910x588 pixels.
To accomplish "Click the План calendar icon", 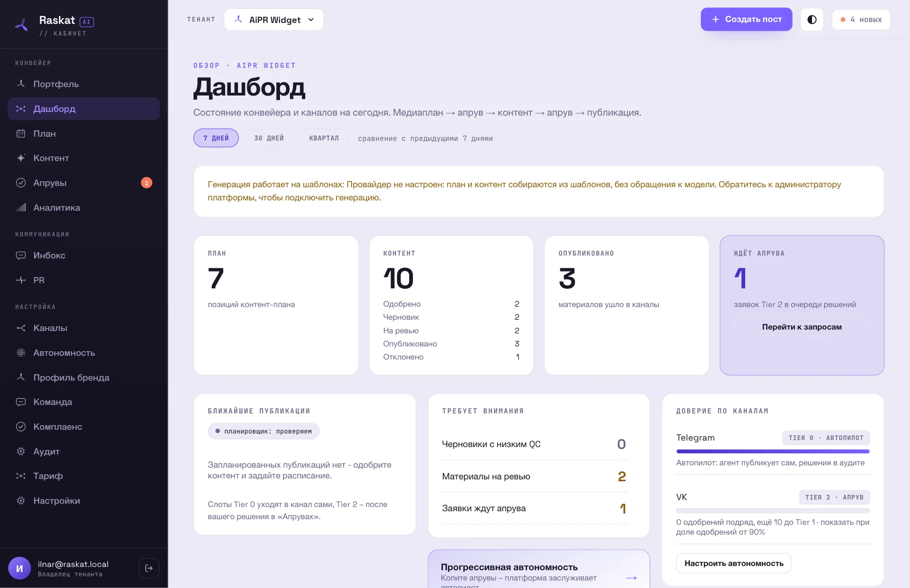I will [21, 133].
